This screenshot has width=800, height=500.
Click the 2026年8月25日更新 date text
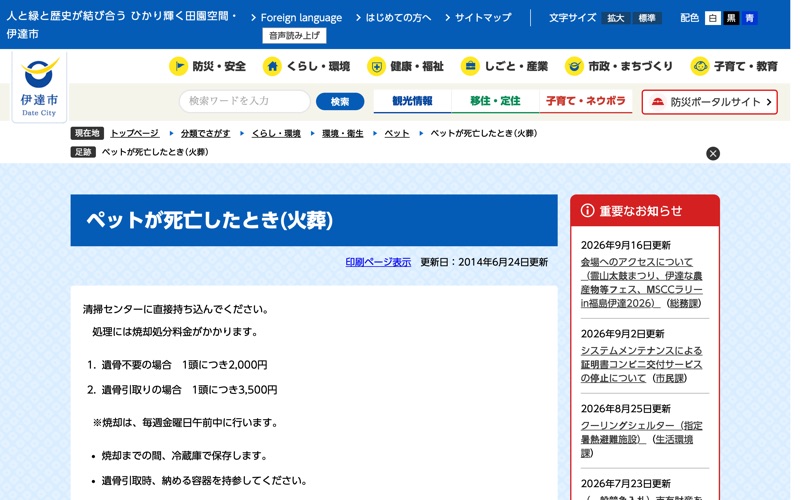tap(626, 409)
